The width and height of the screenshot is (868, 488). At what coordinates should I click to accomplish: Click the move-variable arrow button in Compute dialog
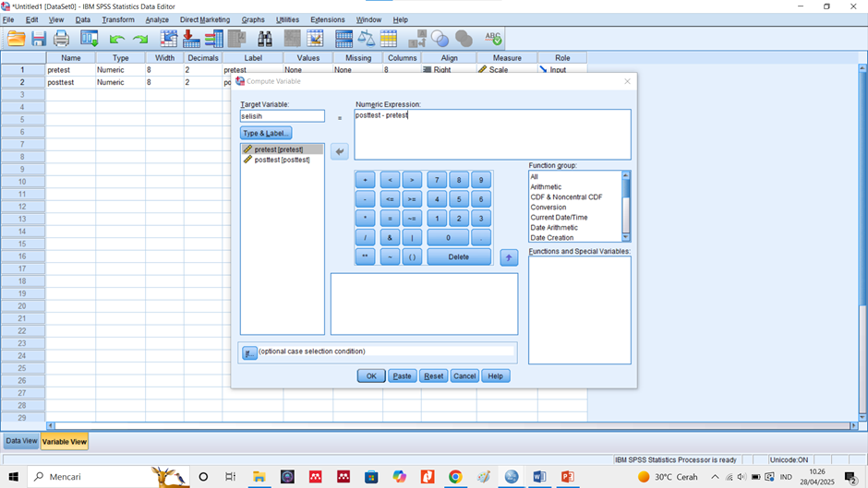pos(339,151)
